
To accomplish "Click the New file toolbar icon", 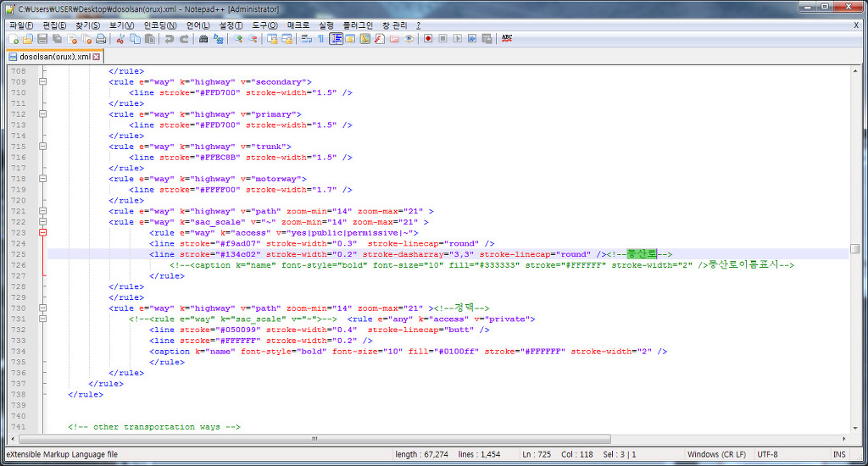I will (14, 39).
